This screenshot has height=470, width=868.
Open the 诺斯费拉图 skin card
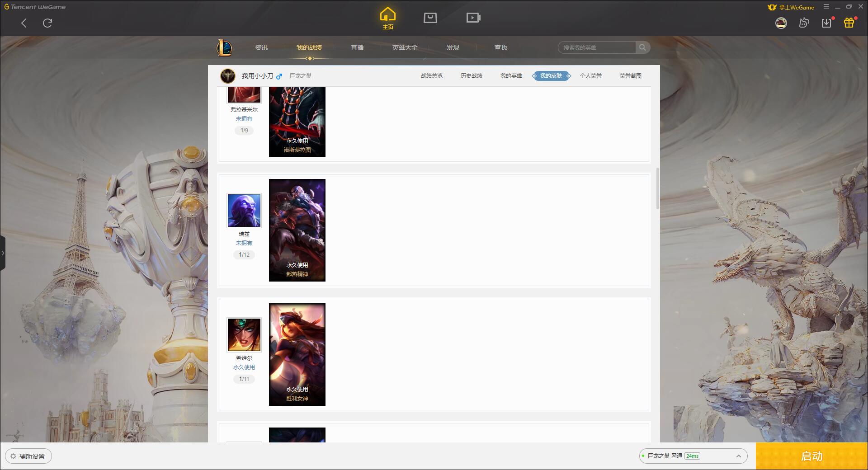pyautogui.click(x=297, y=122)
